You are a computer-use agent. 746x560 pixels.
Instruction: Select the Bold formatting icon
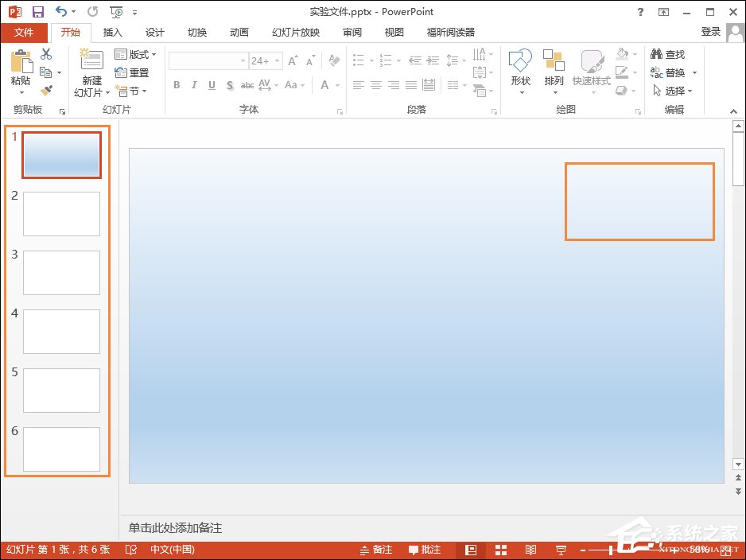click(177, 85)
